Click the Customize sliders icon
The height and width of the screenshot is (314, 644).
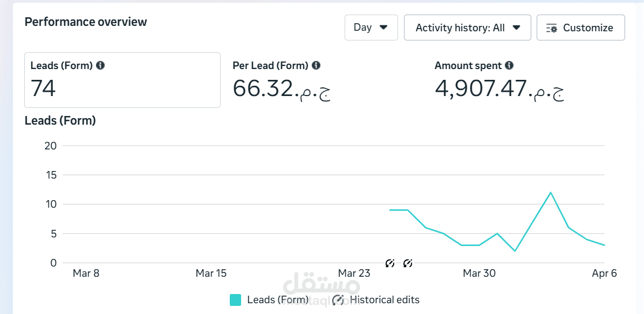552,28
